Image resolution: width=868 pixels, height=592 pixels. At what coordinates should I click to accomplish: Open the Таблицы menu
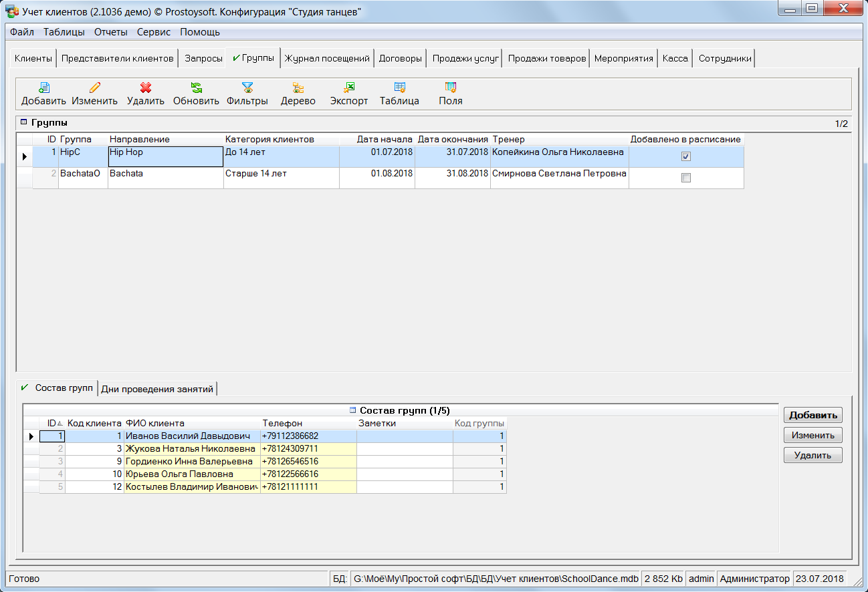(64, 32)
